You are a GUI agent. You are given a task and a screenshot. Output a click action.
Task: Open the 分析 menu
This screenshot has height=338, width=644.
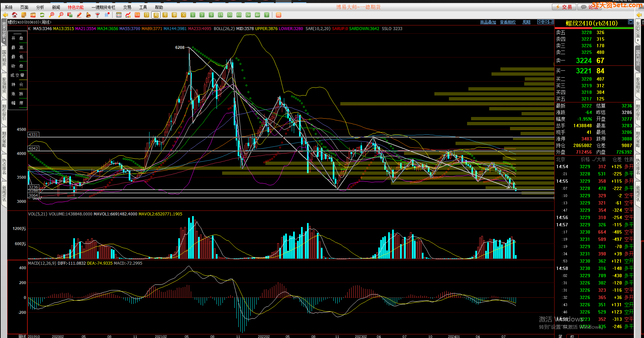click(40, 7)
